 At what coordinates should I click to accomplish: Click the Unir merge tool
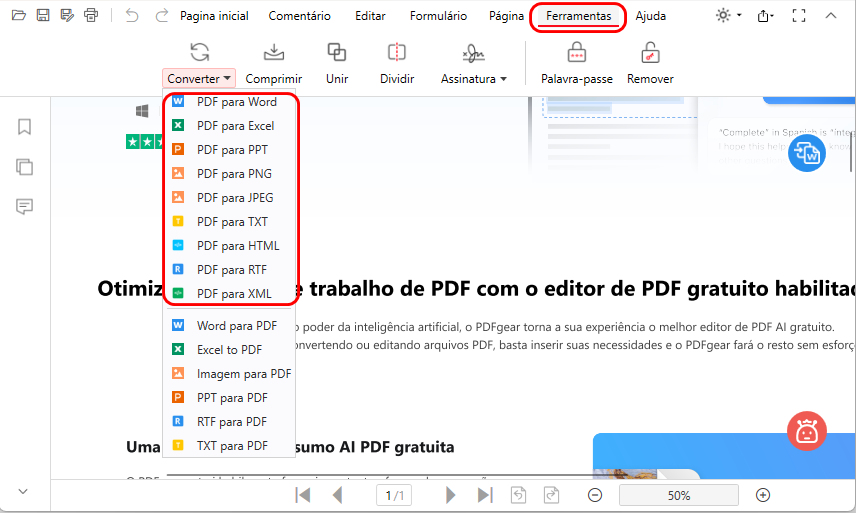337,64
